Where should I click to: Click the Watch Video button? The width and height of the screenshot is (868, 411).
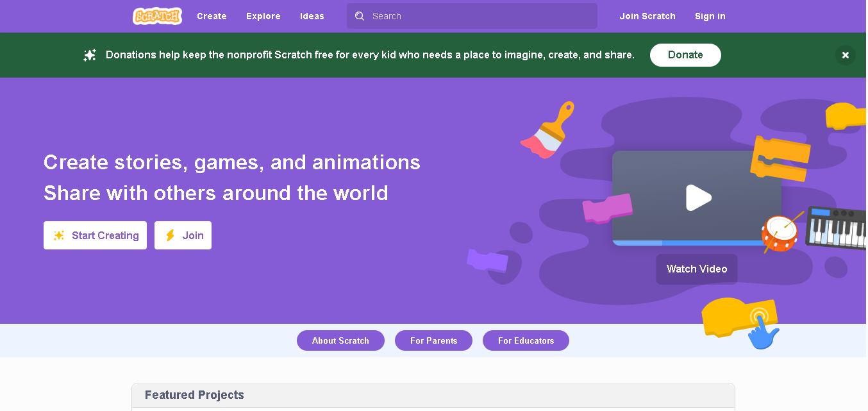[x=697, y=269]
